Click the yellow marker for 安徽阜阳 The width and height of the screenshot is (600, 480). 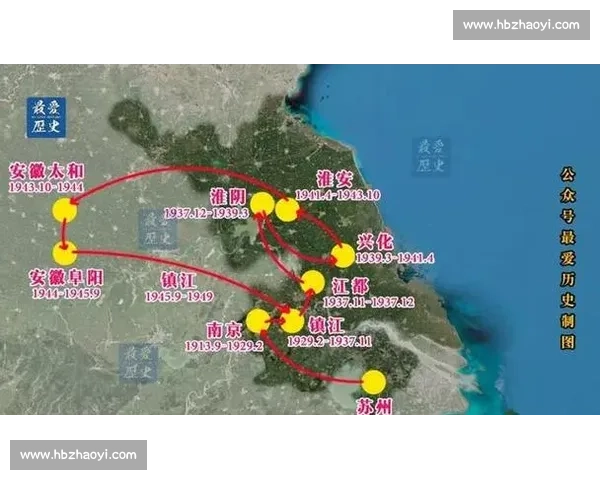tap(65, 253)
